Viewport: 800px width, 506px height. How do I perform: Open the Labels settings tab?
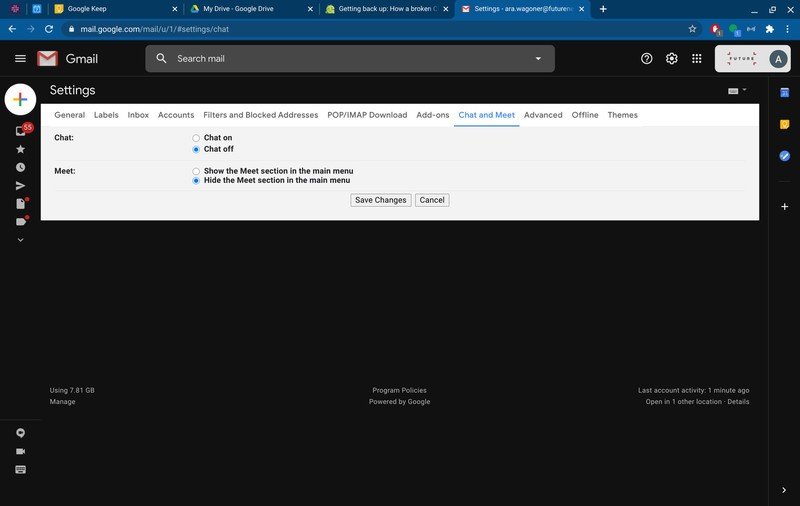106,115
